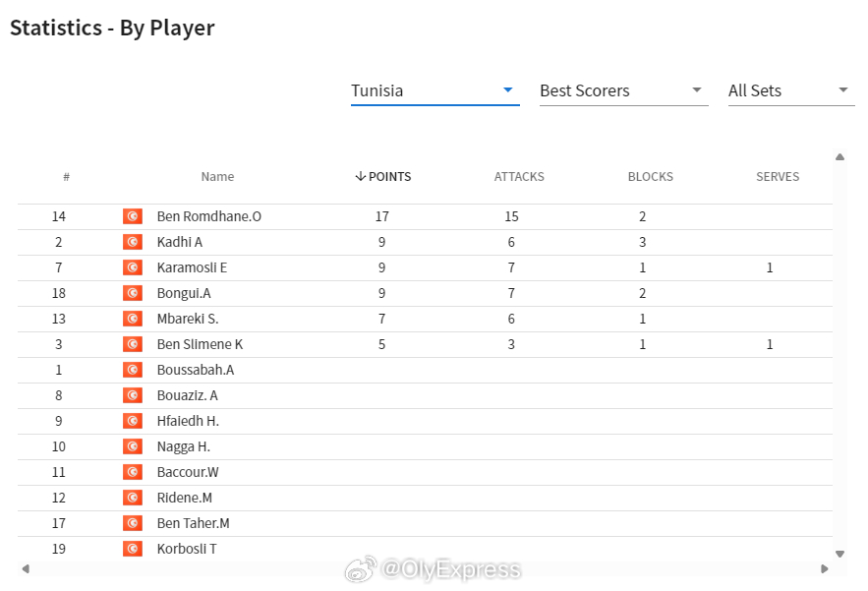
Task: Click the scroll left arrow at bottom
Action: pyautogui.click(x=26, y=568)
